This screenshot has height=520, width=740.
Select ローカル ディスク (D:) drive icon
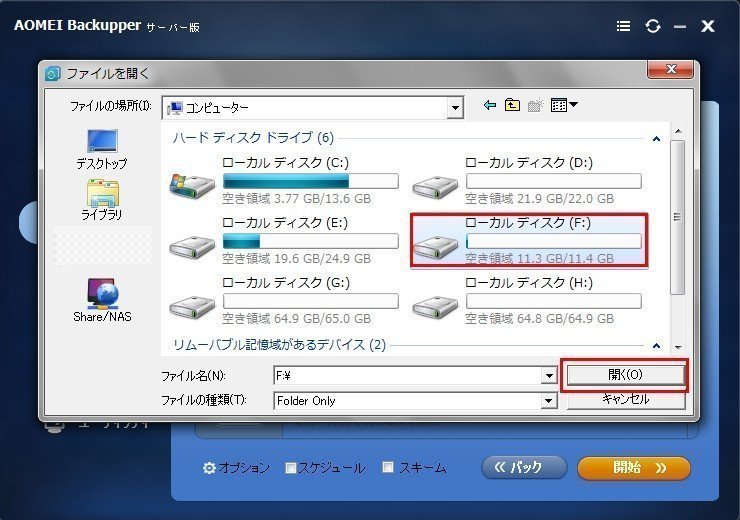point(435,187)
